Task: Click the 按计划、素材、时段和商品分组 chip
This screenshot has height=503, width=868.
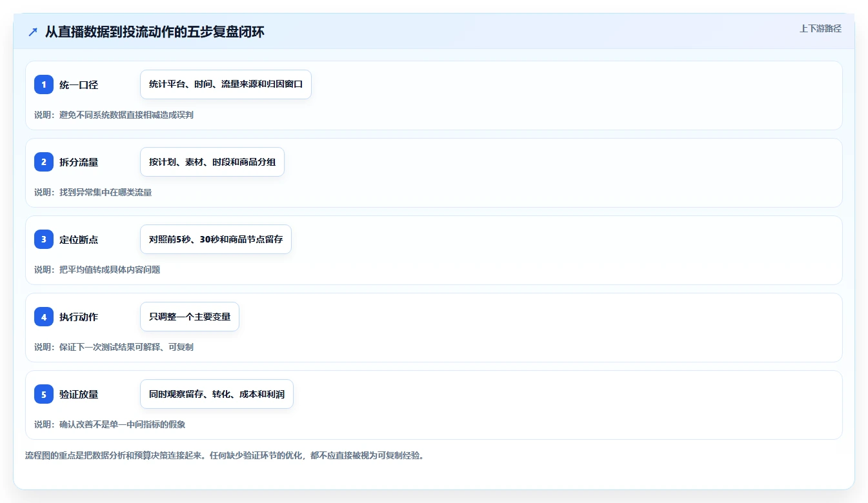Action: point(212,162)
